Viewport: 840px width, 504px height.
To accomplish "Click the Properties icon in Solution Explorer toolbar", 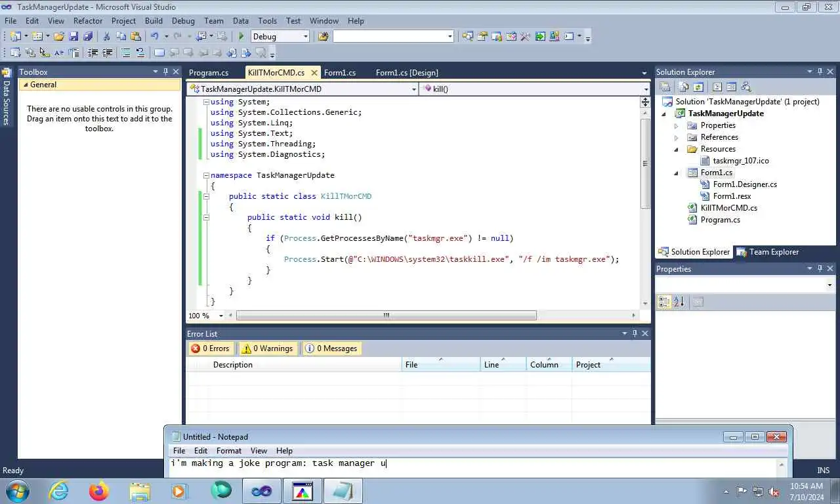I will coord(665,87).
